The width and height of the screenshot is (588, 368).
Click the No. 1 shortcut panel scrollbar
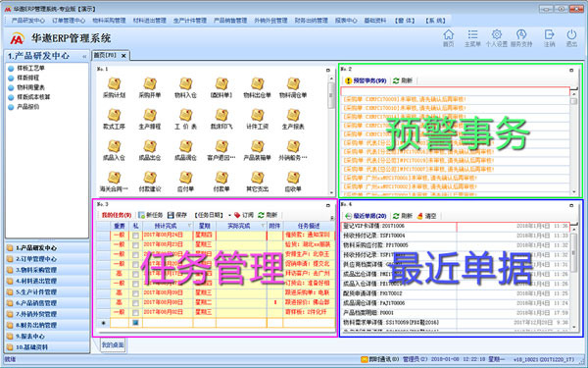[x=331, y=135]
